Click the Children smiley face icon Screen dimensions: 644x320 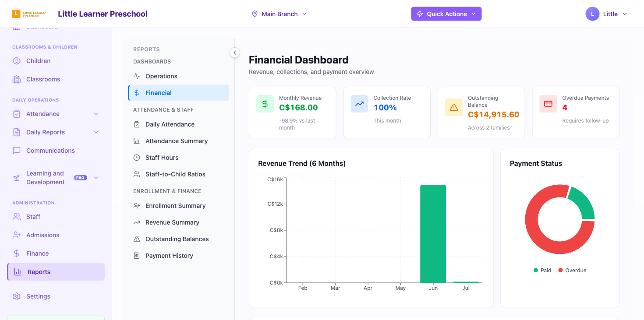point(17,61)
